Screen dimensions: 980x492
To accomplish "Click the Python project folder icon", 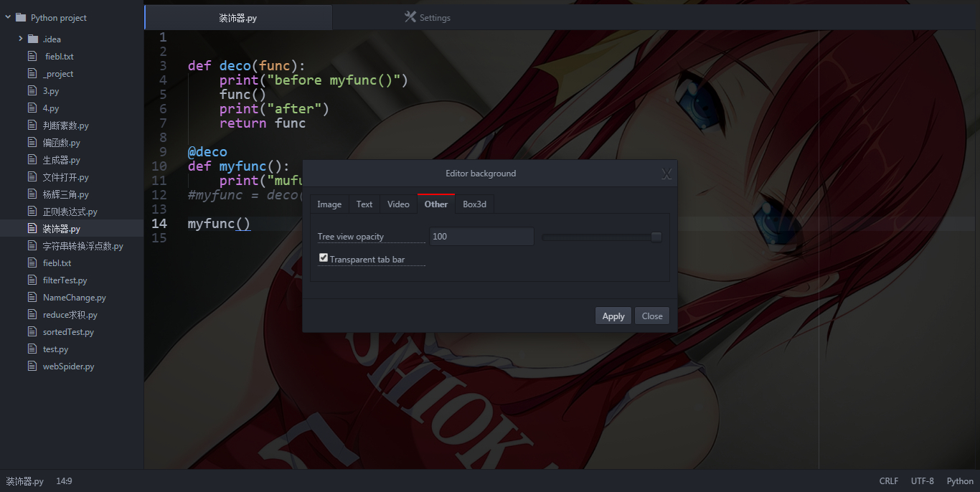I will click(20, 17).
